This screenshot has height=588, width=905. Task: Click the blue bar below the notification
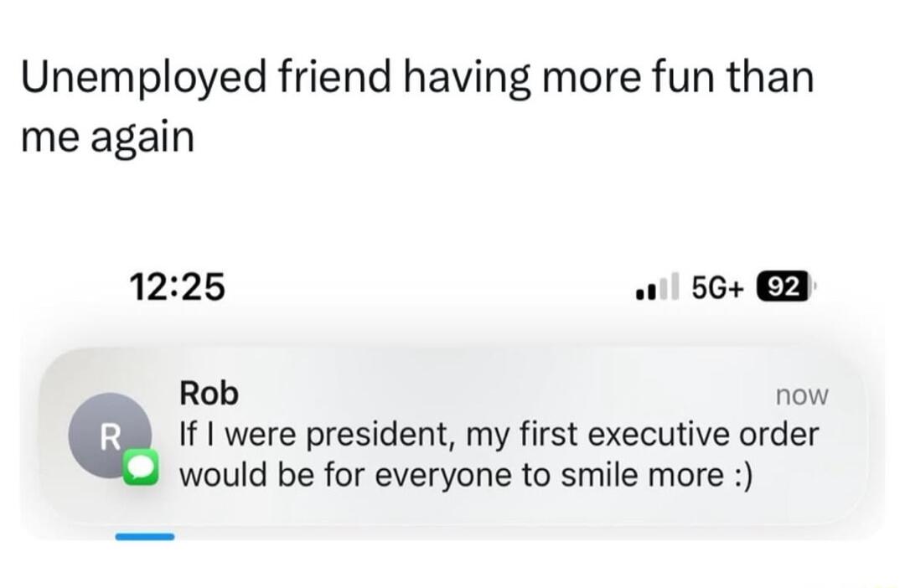144,536
